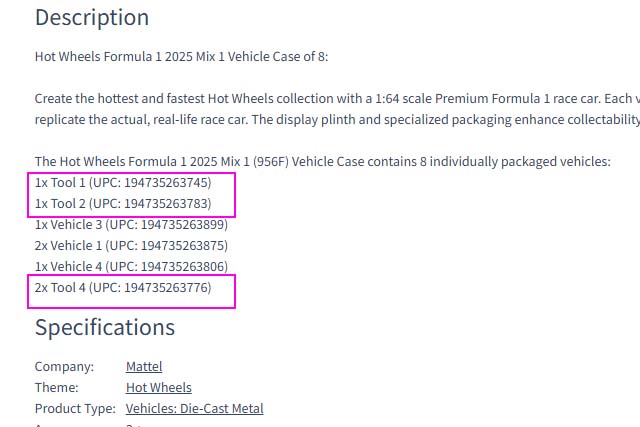Screen dimensions: 640x427
Task: Click UPC number 194735263776
Action: coord(166,287)
